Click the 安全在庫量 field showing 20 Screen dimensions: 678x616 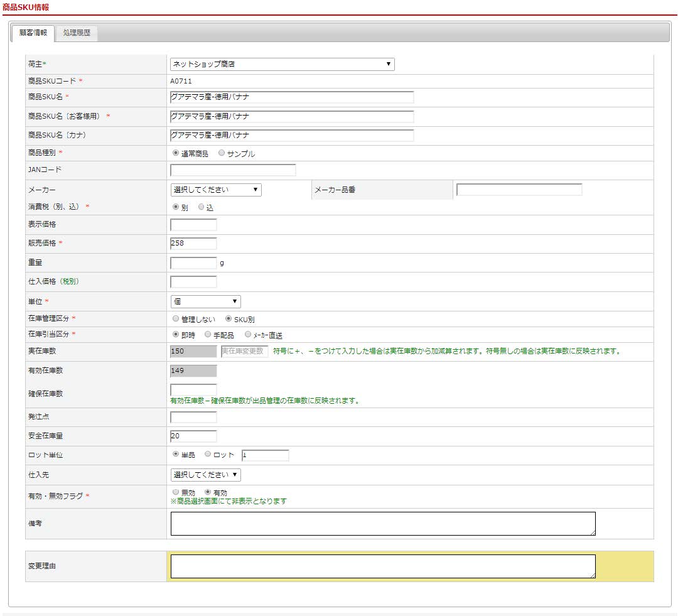[x=193, y=436]
